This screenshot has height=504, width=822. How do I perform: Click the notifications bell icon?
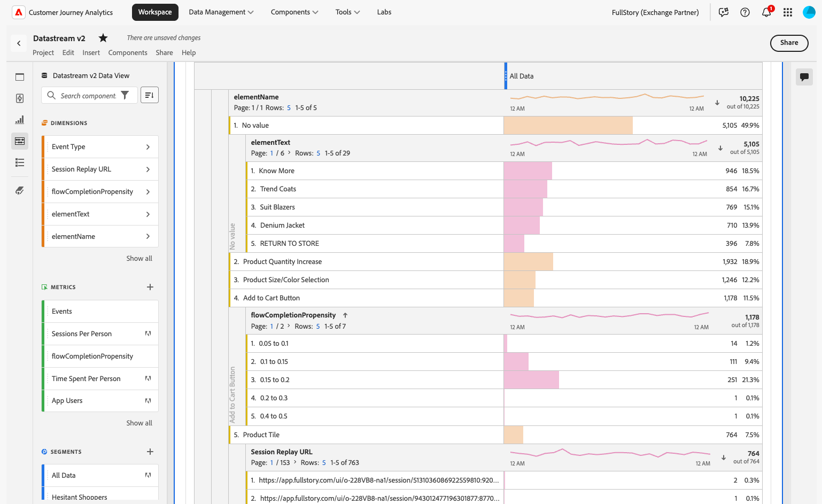(766, 12)
